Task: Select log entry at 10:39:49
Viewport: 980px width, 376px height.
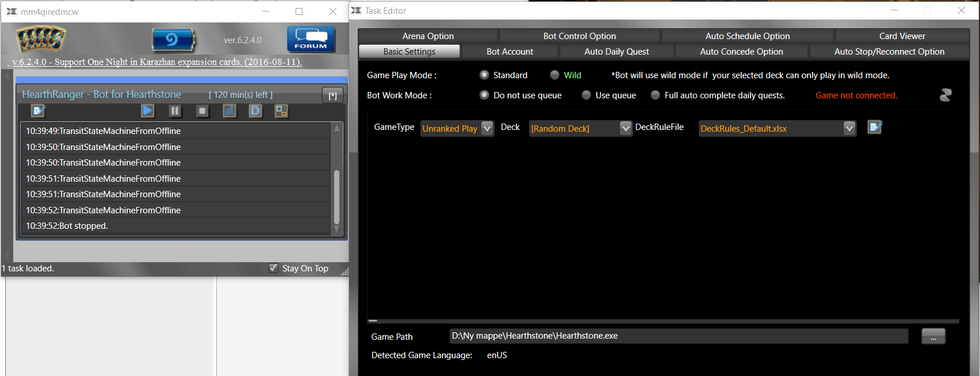Action: 175,131
